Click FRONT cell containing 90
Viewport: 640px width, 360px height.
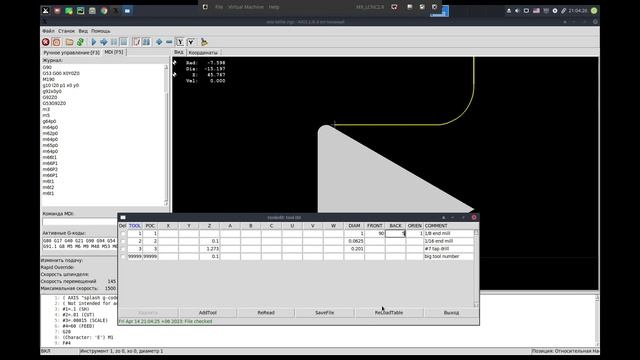pyautogui.click(x=375, y=233)
